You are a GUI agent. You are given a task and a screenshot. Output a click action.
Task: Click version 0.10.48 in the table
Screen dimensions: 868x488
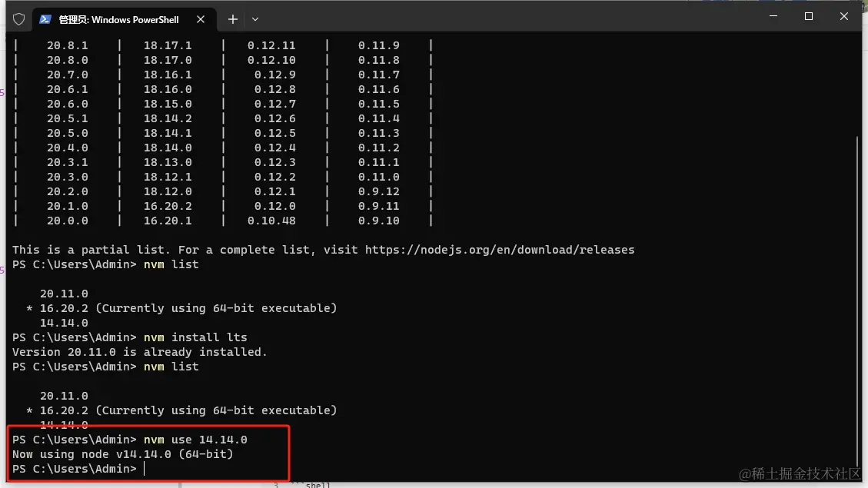(271, 221)
